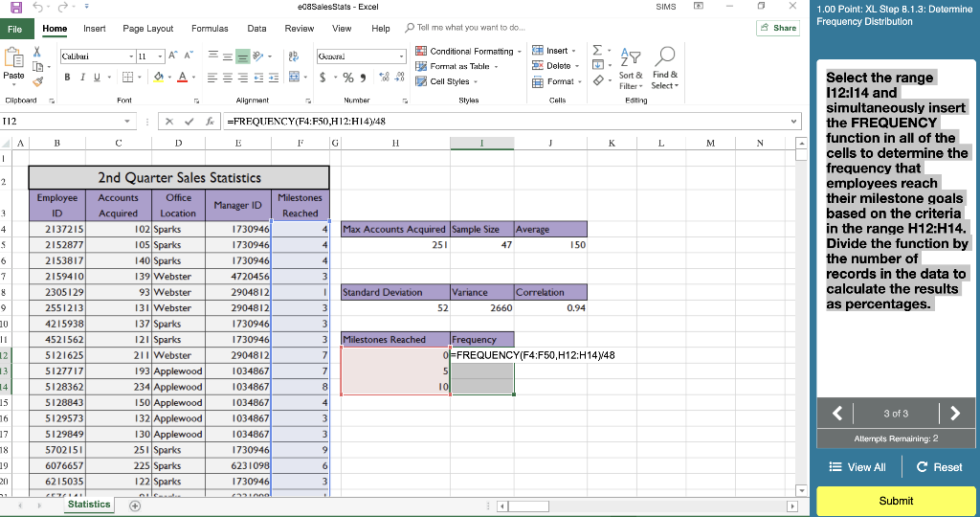Screen dimensions: 980x517
Task: Open the General number format dropdown
Action: (x=401, y=56)
